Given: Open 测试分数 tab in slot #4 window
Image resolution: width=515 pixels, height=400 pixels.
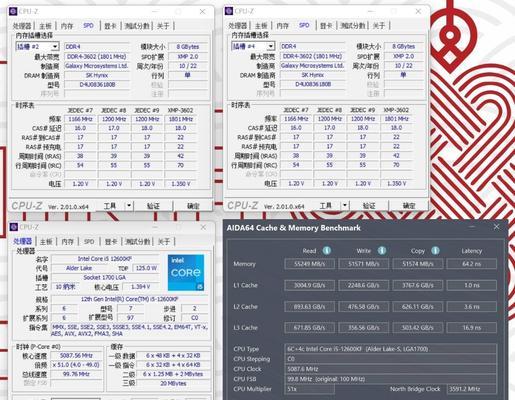Looking at the screenshot, I should pyautogui.click(x=353, y=25).
